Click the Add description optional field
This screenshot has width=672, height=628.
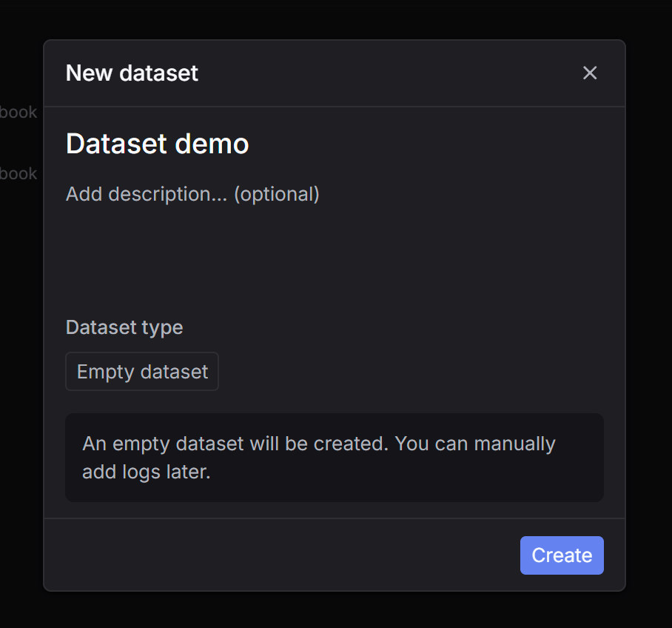[x=192, y=194]
